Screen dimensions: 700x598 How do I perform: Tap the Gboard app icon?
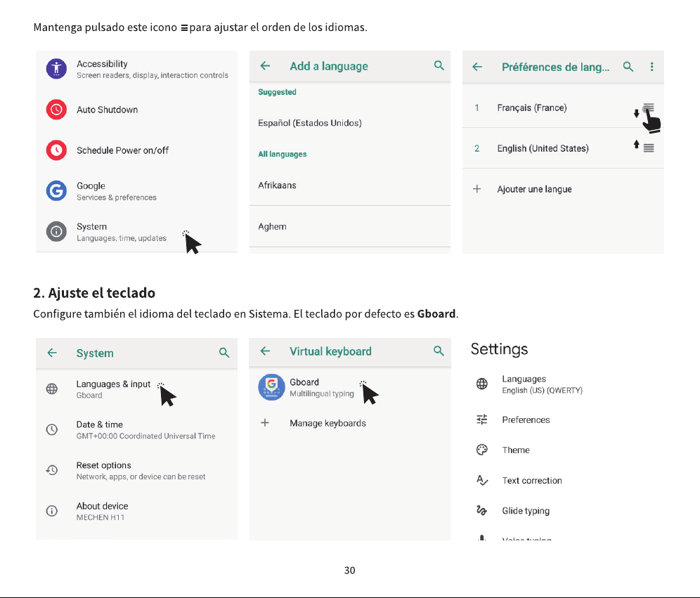tap(271, 387)
